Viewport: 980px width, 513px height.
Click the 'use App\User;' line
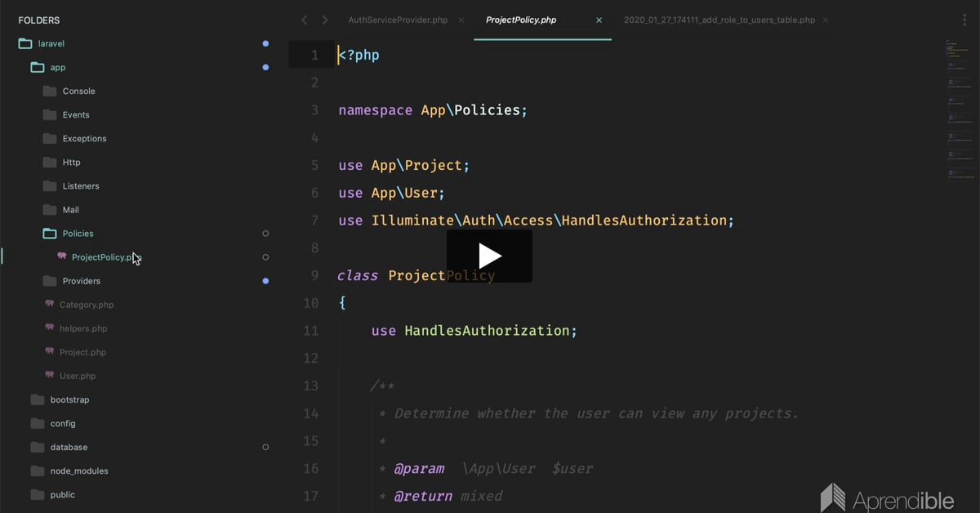click(392, 193)
